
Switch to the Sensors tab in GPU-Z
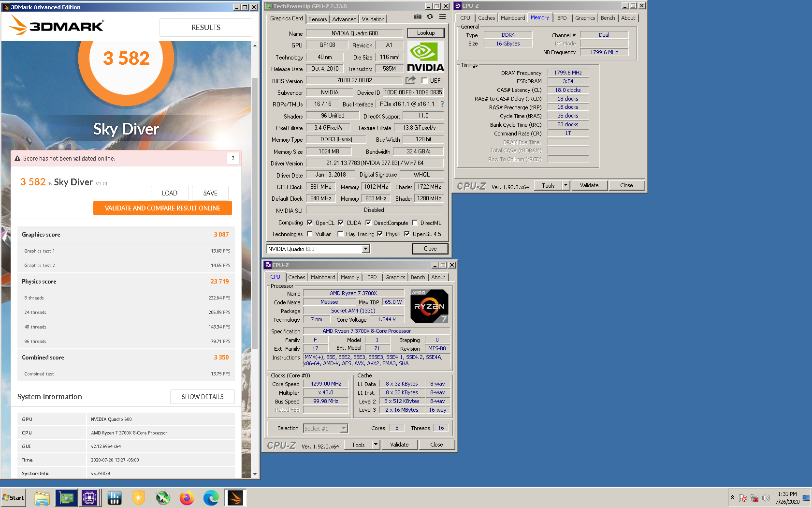tap(318, 19)
